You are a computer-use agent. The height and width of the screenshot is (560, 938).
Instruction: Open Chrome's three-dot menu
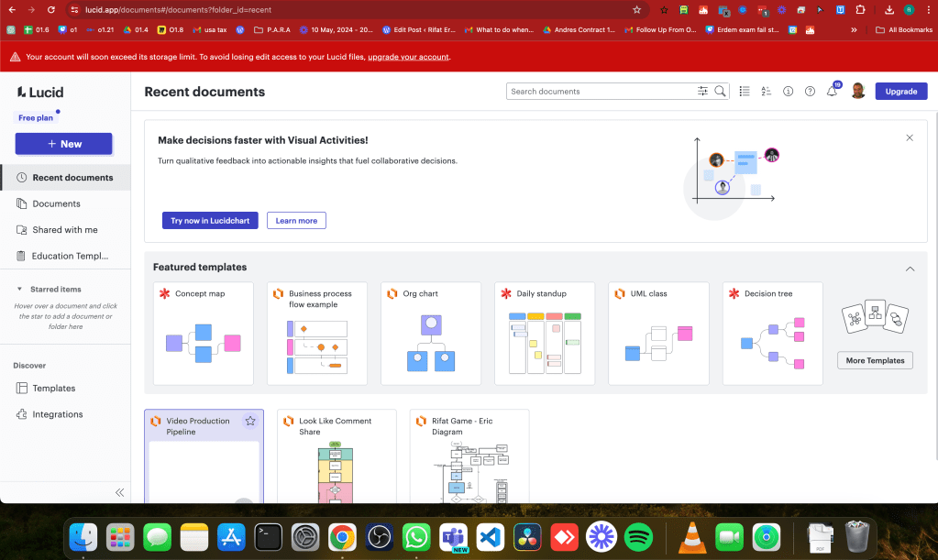pos(928,9)
